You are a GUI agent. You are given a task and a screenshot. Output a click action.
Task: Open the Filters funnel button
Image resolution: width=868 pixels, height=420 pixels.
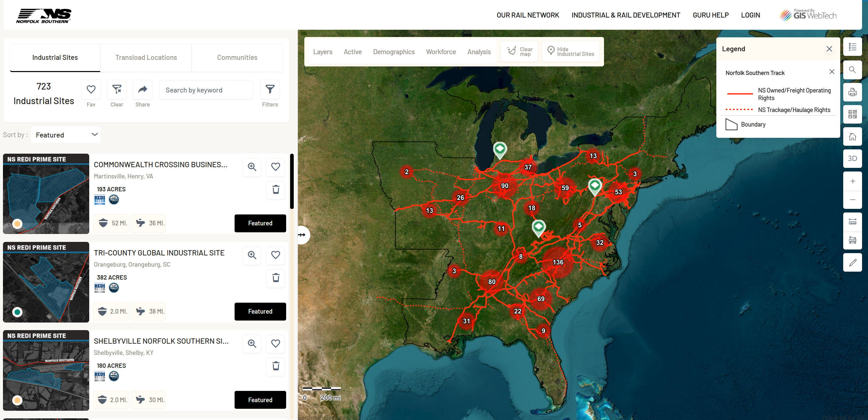coord(270,90)
